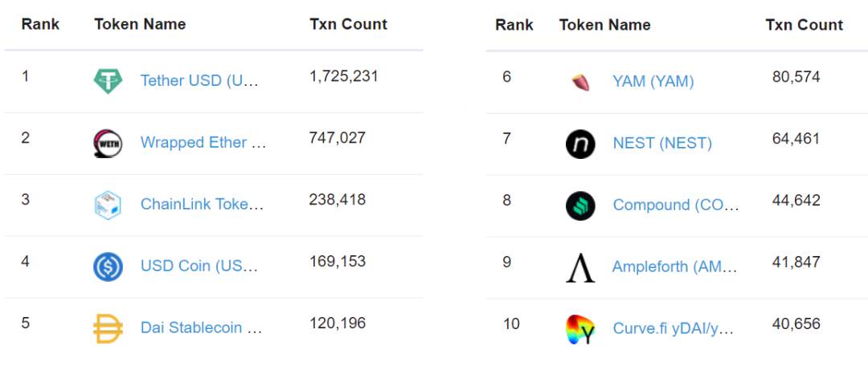Screen dimensions: 868x366
Task: Click the right table's Token Name header
Action: coord(604,25)
